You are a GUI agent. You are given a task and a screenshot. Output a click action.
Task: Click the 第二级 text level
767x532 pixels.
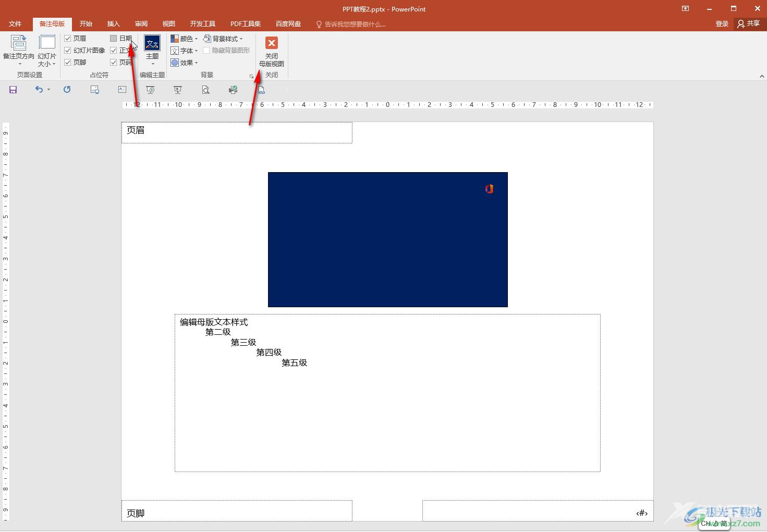click(x=218, y=332)
